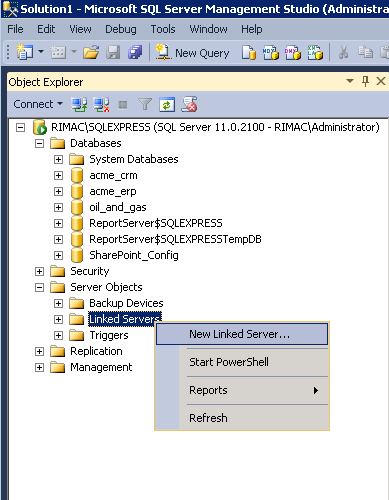Expand ReportServer$SQLEXPRESSTempDB database
Image resolution: width=389 pixels, height=500 pixels.
tap(58, 239)
